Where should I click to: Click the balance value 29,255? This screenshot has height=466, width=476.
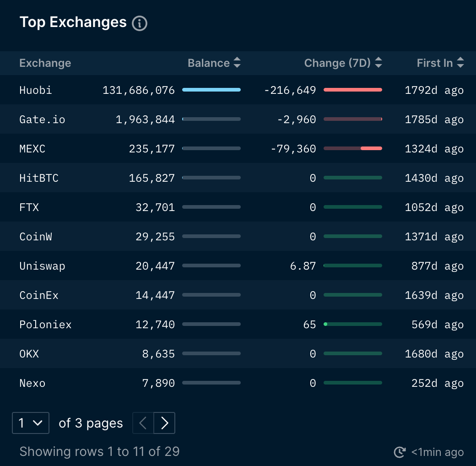tap(155, 237)
